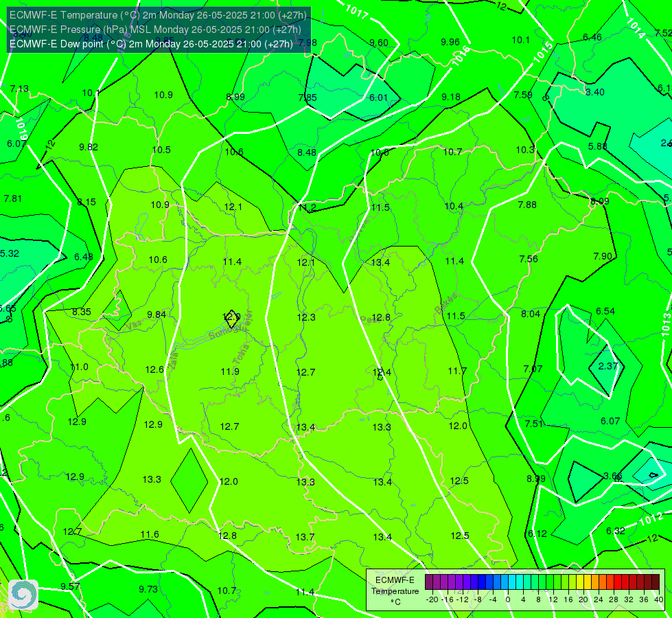Click the 9.60 temperature value

[x=379, y=43]
